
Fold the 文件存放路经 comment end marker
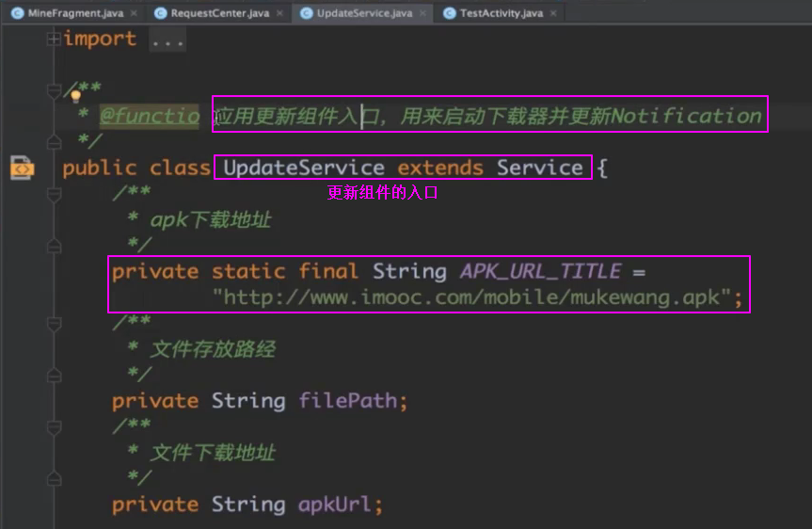pyautogui.click(x=54, y=376)
